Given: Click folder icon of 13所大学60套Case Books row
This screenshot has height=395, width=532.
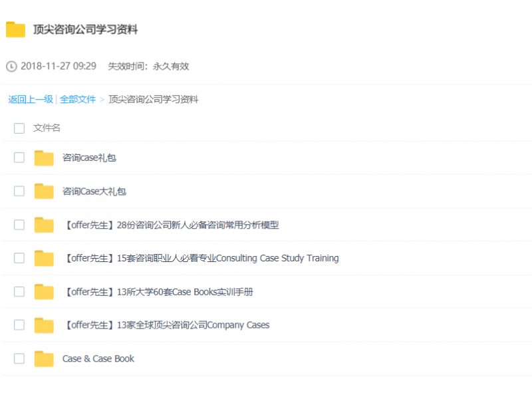Looking at the screenshot, I should (44, 292).
